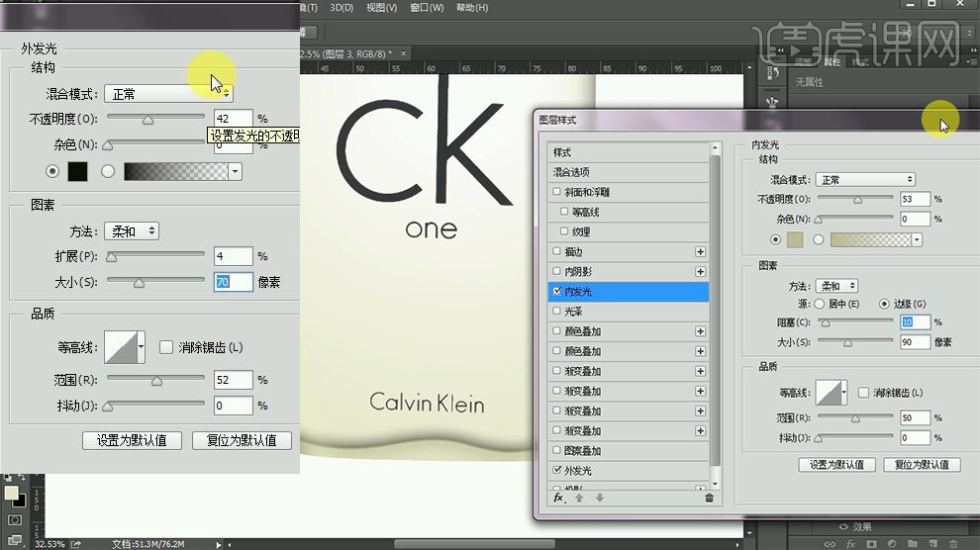980x550 pixels.
Task: Click the share icon in status bar
Action: [75, 544]
